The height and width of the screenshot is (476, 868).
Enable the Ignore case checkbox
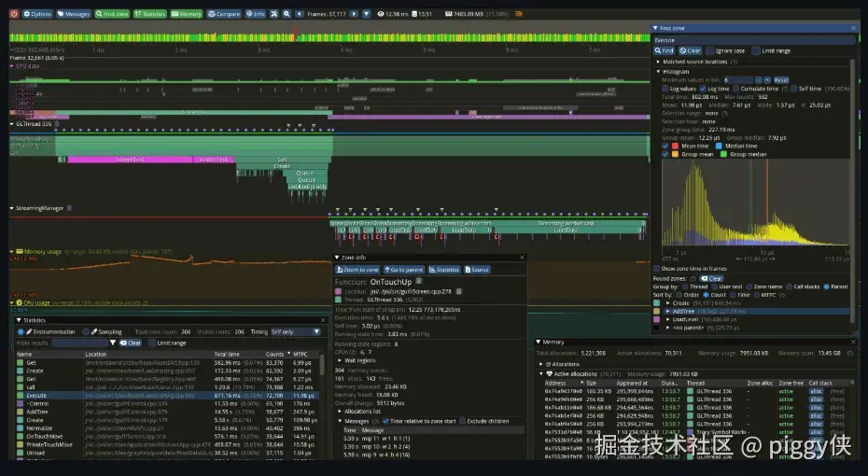point(710,50)
